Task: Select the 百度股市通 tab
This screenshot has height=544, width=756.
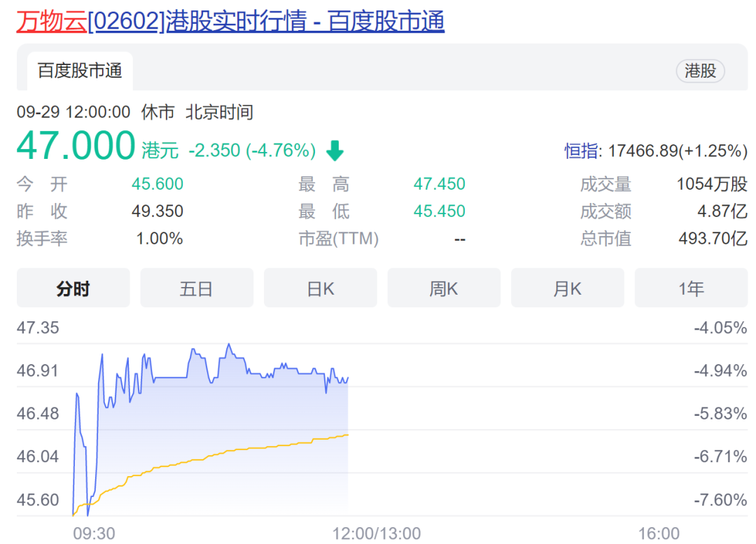Action: click(x=80, y=71)
